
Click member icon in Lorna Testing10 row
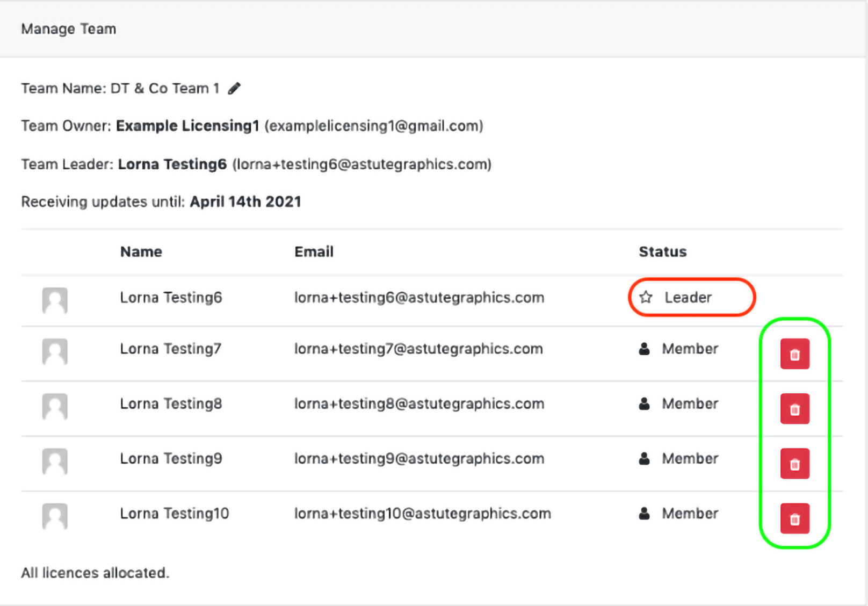click(644, 514)
